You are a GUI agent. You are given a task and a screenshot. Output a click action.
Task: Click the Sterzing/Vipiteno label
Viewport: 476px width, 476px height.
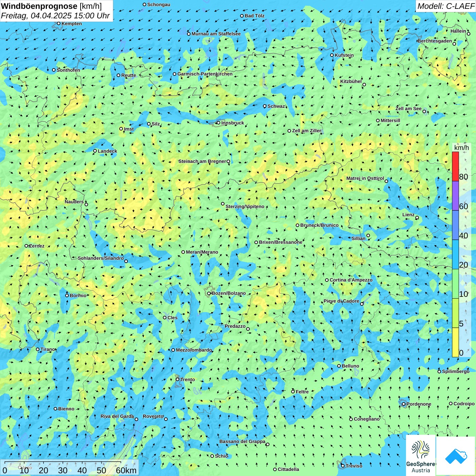pos(245,206)
